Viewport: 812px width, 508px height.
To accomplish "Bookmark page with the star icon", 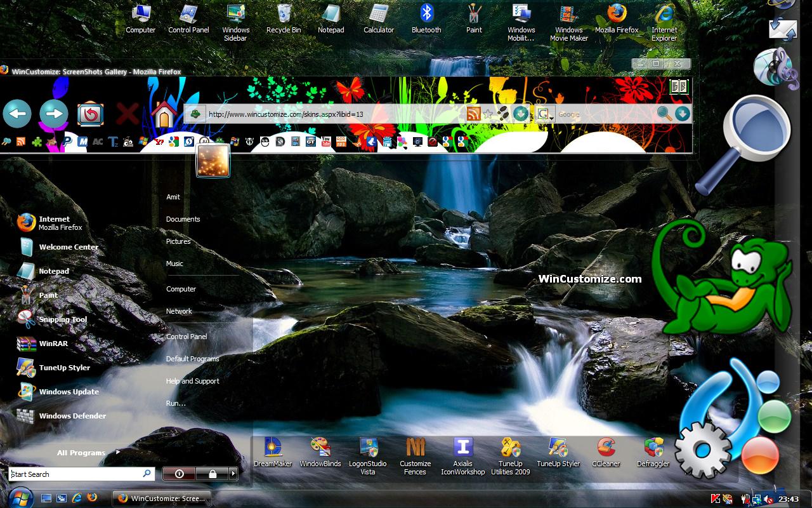I will point(488,114).
